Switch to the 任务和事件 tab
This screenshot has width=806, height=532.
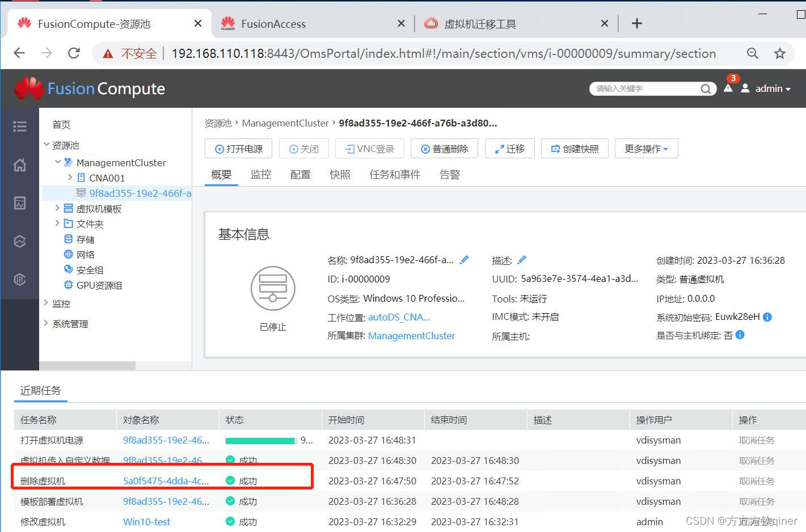pyautogui.click(x=395, y=175)
